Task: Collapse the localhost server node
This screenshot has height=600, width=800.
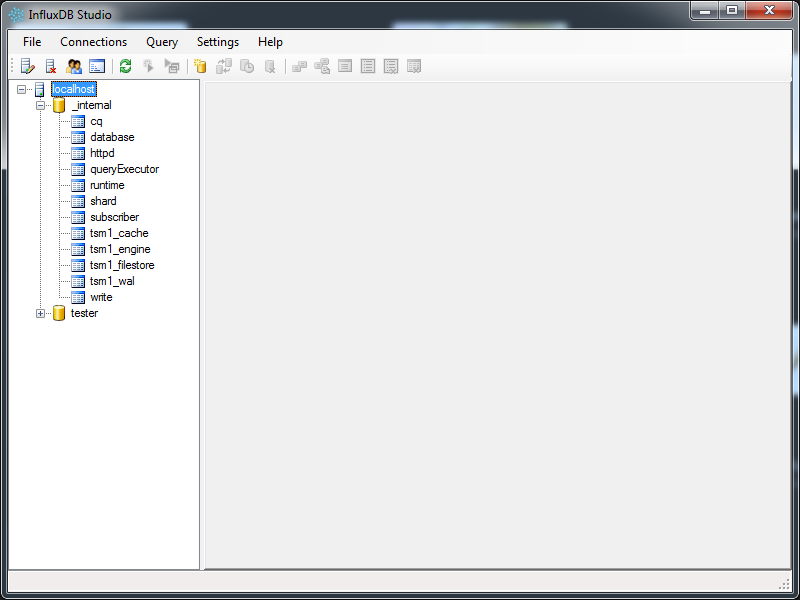Action: tap(21, 90)
